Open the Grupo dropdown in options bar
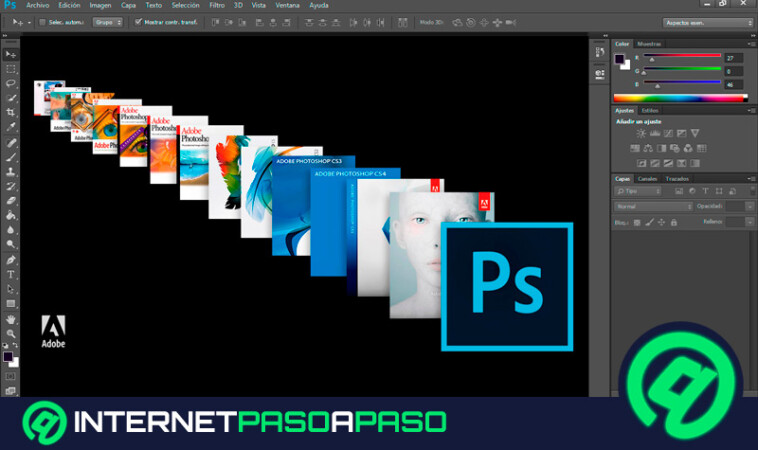 click(x=106, y=21)
